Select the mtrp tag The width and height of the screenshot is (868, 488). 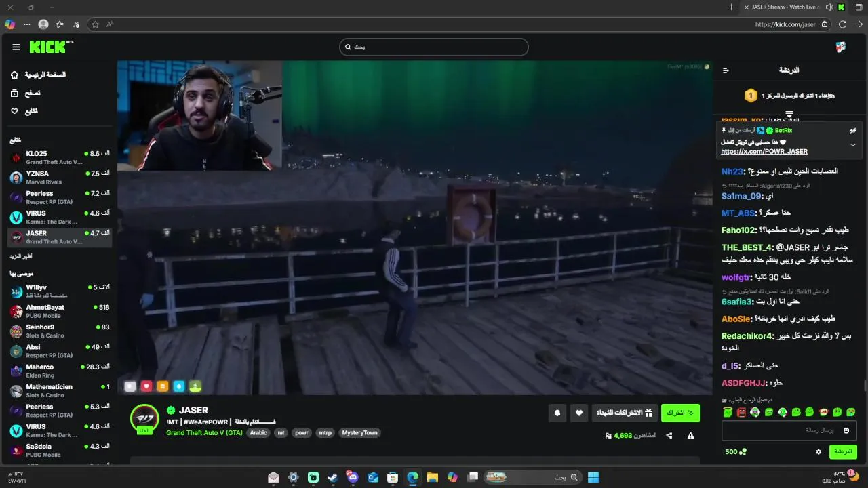[325, 433]
